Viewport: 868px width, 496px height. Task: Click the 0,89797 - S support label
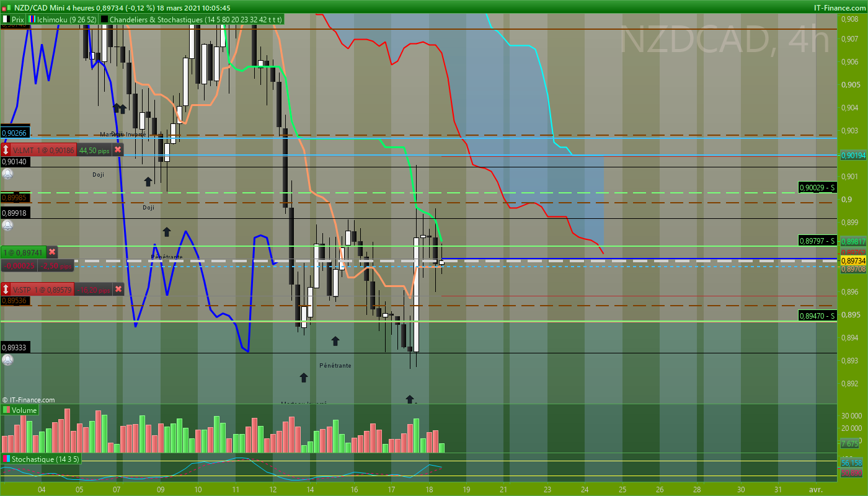[818, 241]
